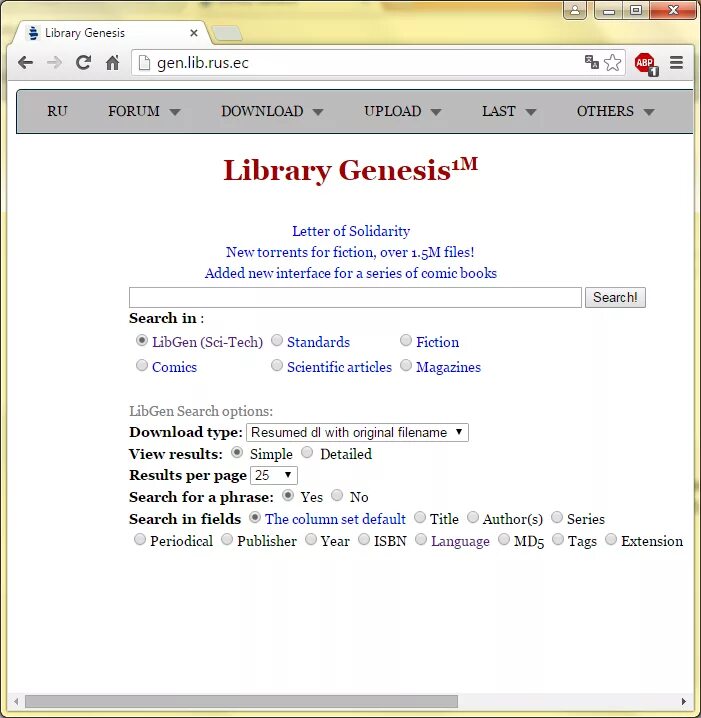Click the page icon beside the URL
The width and height of the screenshot is (701, 718).
pyautogui.click(x=144, y=63)
